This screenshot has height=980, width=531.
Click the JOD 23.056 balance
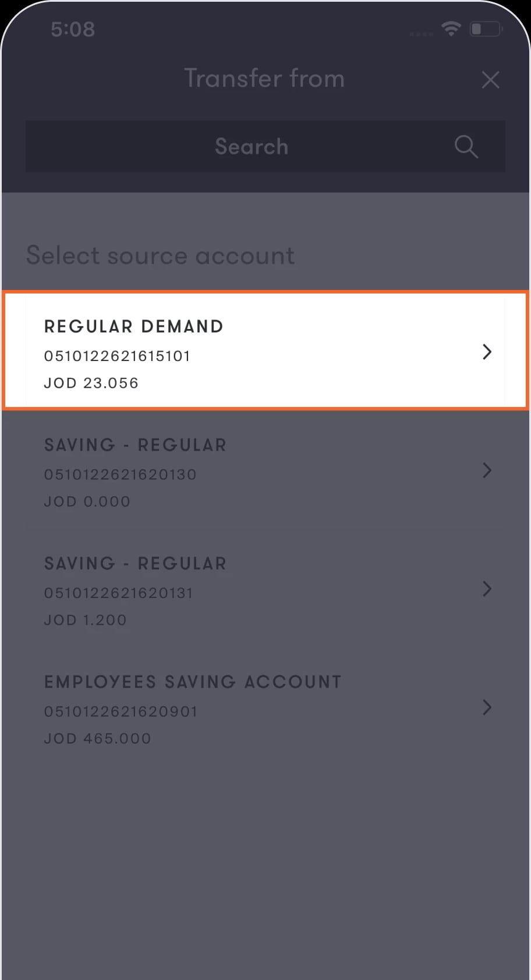tap(91, 383)
